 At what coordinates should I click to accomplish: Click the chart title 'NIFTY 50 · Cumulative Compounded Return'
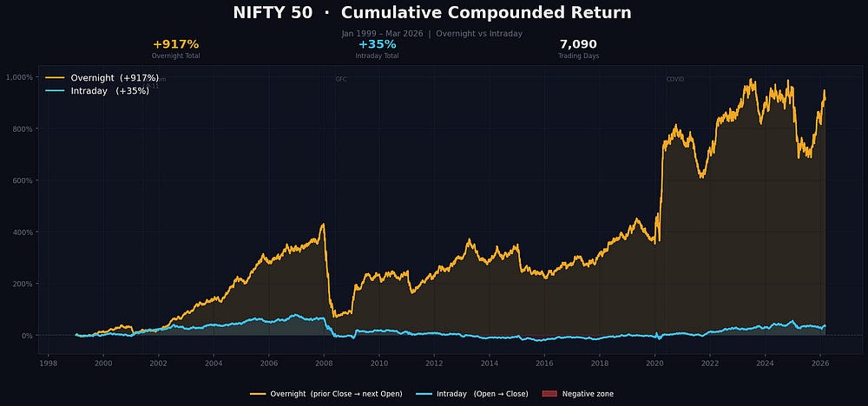(x=432, y=13)
